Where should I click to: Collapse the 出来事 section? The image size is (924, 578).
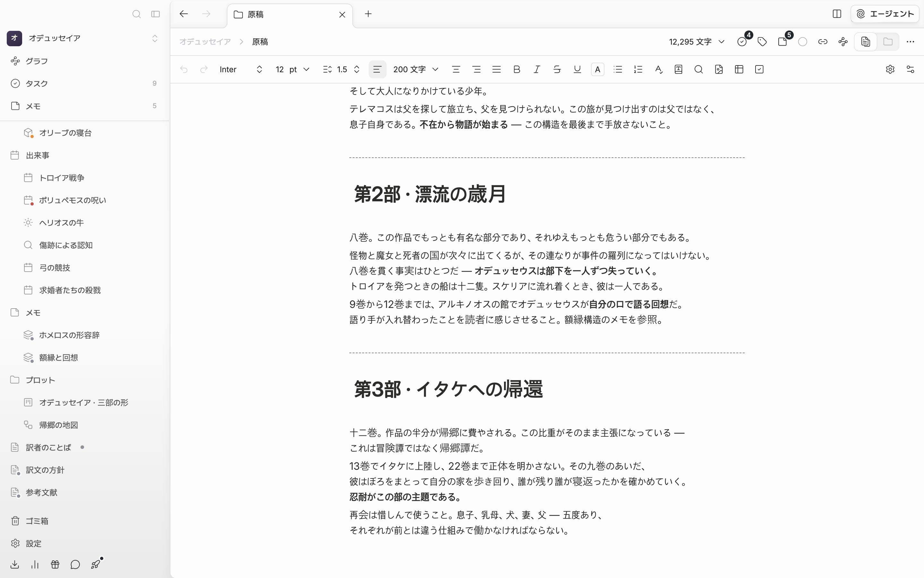click(84, 155)
